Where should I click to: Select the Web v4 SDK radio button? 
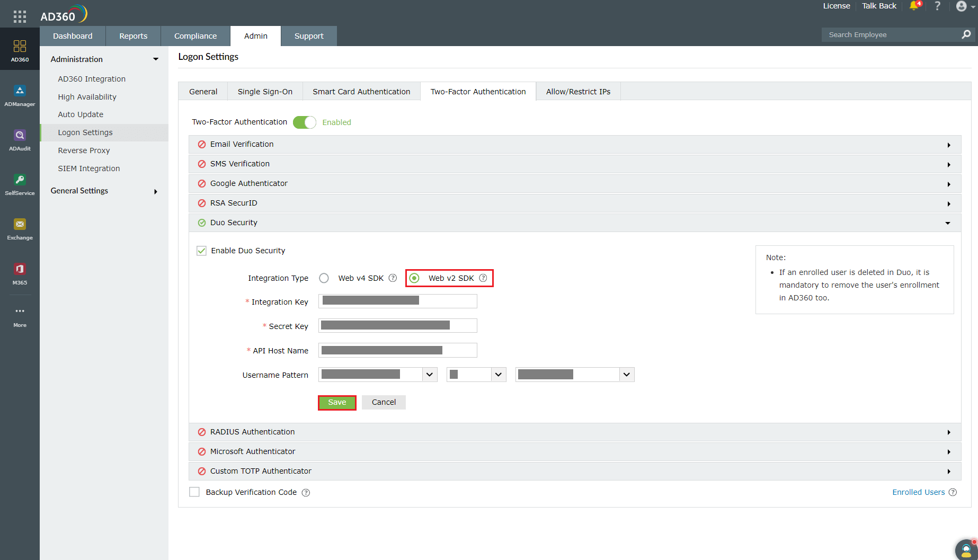click(x=324, y=278)
